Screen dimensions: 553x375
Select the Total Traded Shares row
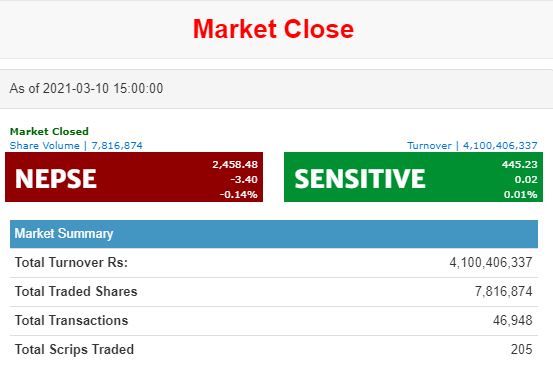pyautogui.click(x=274, y=292)
